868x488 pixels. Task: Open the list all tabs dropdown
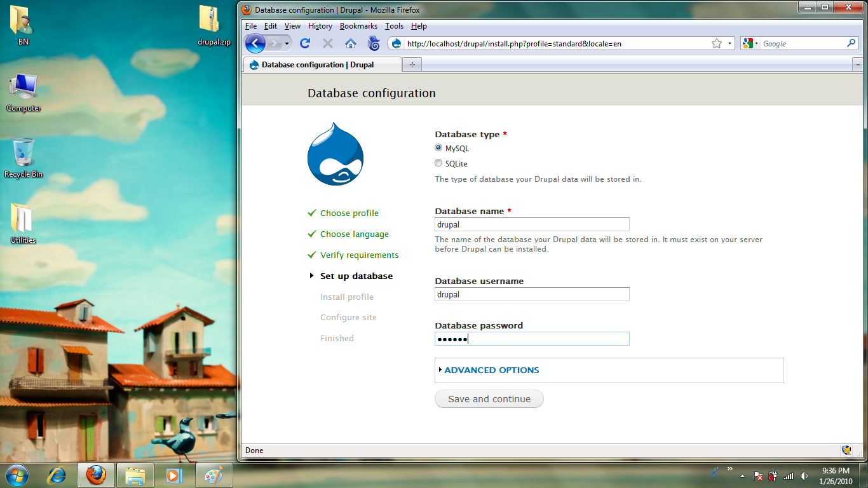click(x=857, y=65)
